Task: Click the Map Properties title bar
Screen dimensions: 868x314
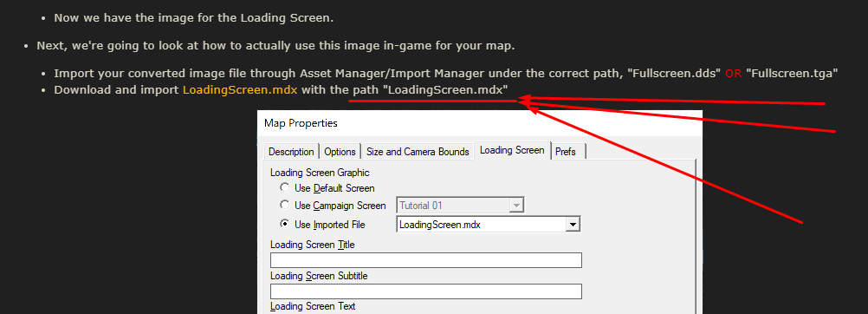Action: point(479,122)
